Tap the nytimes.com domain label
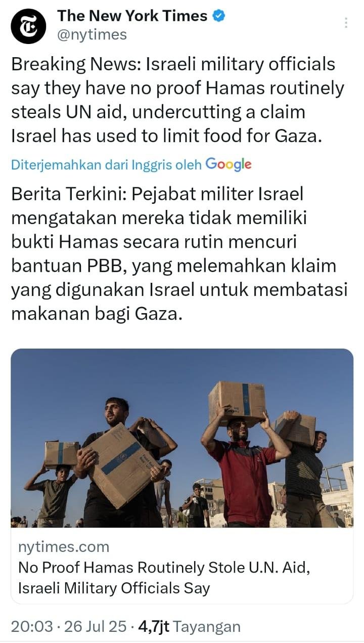 pyautogui.click(x=64, y=547)
